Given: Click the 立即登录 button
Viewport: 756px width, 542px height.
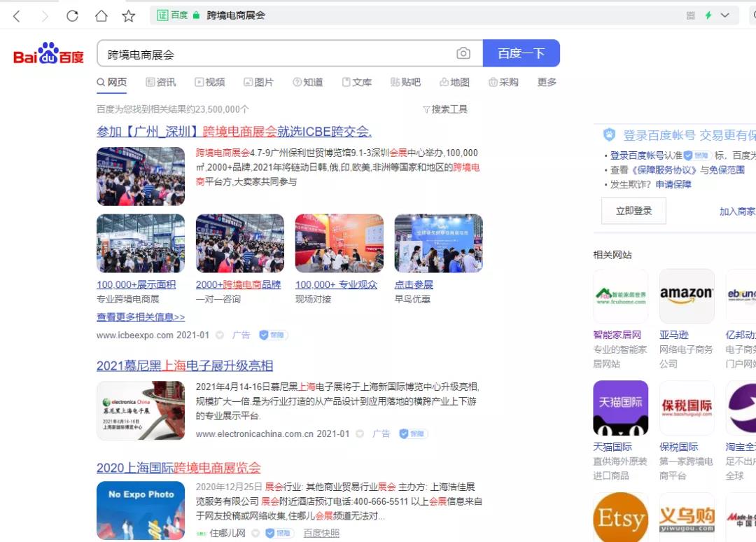Looking at the screenshot, I should [633, 211].
